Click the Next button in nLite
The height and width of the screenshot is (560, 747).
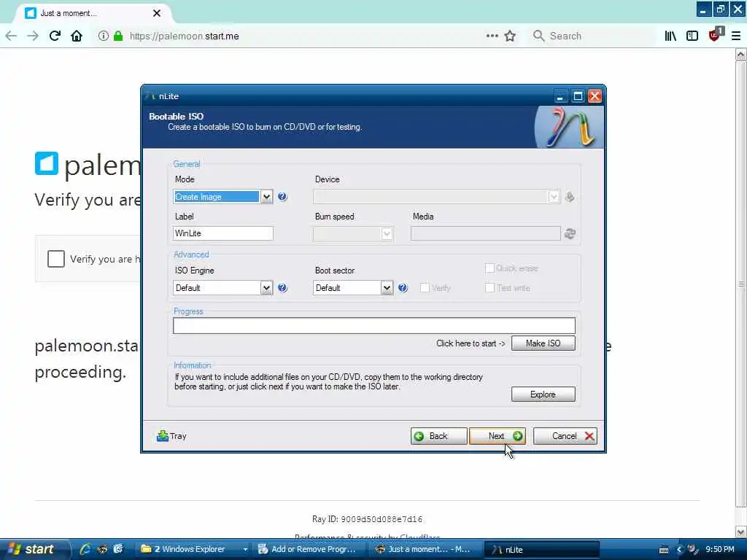click(498, 436)
